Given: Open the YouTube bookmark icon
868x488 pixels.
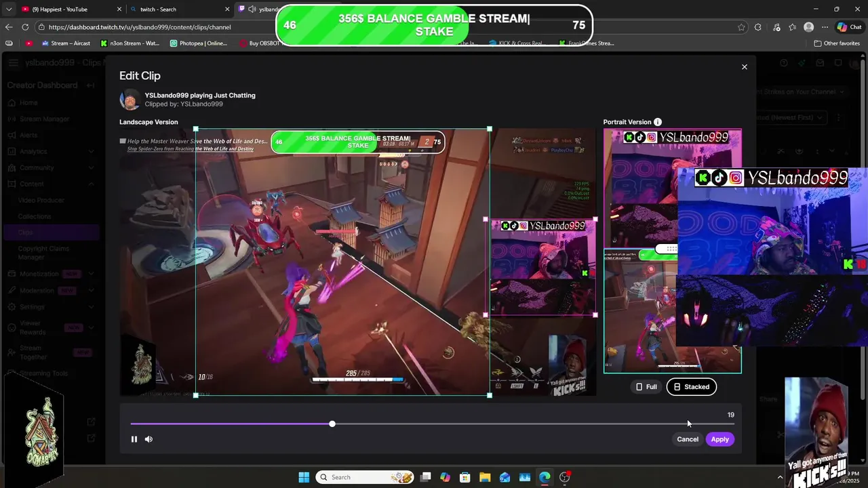Looking at the screenshot, I should point(28,43).
